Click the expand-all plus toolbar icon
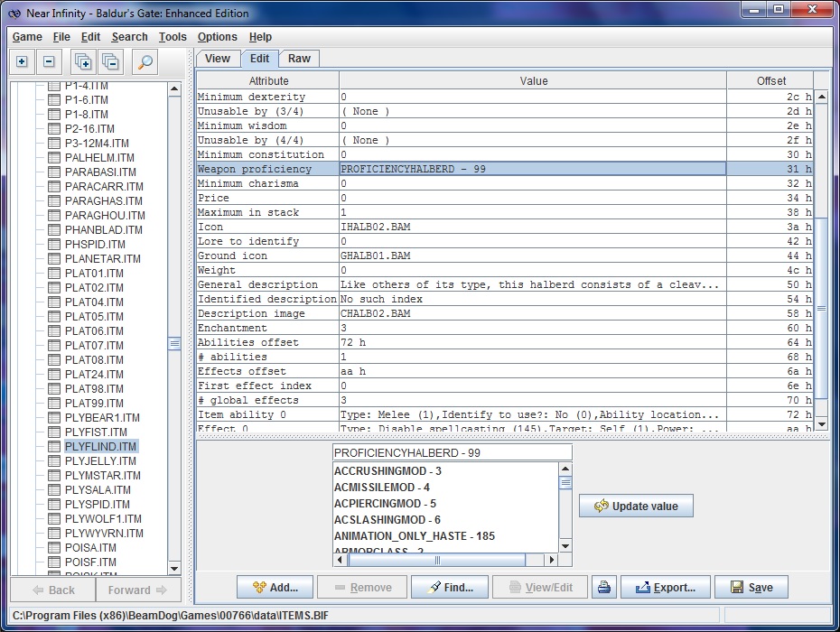 click(x=22, y=61)
